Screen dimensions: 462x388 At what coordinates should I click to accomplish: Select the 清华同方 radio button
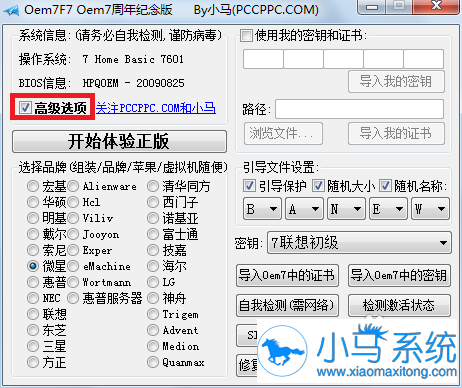click(153, 186)
